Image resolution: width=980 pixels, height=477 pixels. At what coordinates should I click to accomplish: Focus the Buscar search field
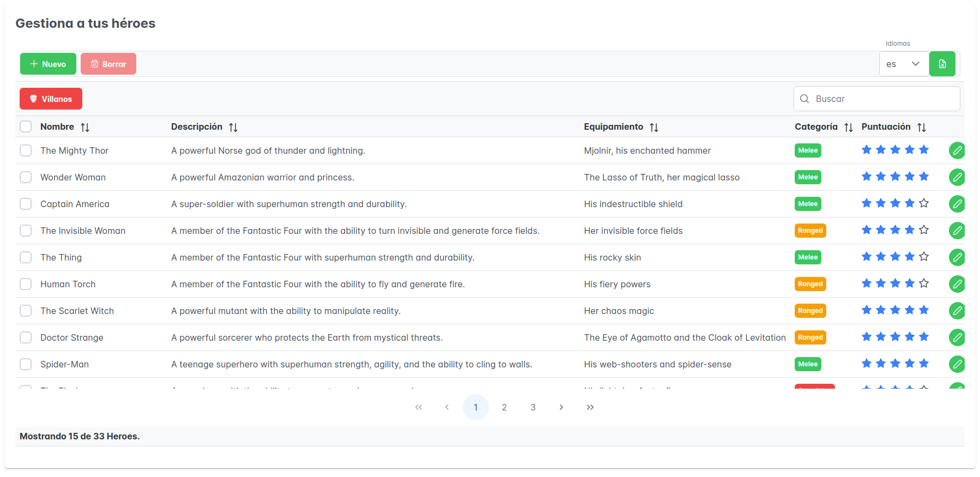click(x=876, y=99)
